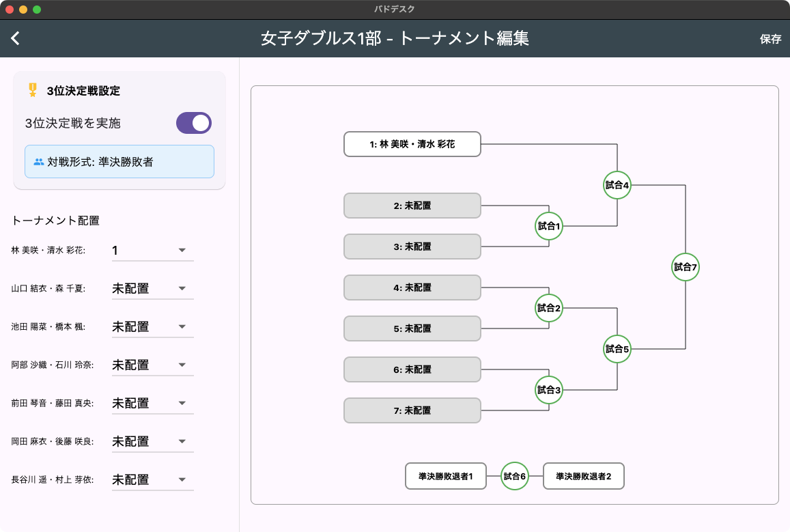Click the トーナメント配置 section heading
This screenshot has height=532, width=790.
(x=55, y=221)
